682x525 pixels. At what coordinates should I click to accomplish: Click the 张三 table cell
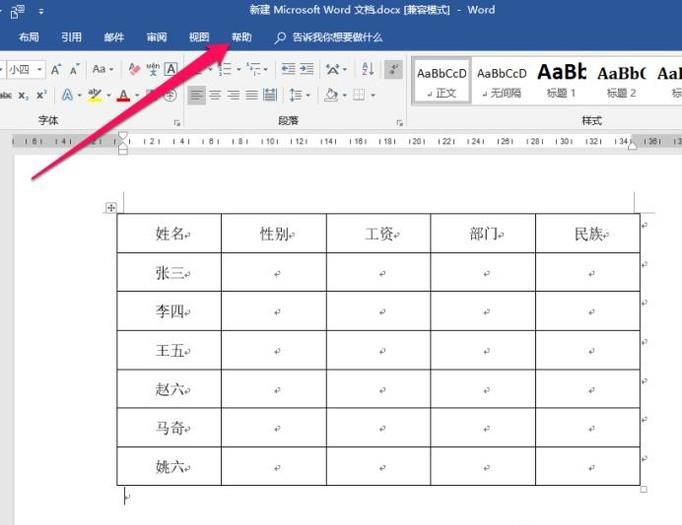(x=169, y=272)
